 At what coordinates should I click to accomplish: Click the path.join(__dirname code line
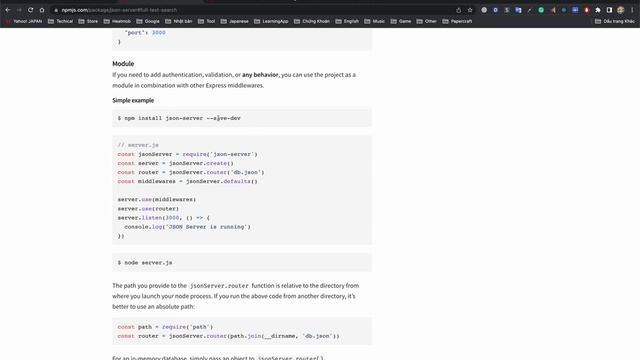tap(229, 336)
